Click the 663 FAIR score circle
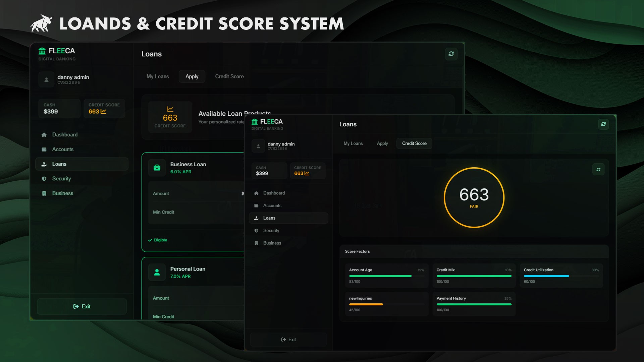The image size is (644, 362). point(474,197)
